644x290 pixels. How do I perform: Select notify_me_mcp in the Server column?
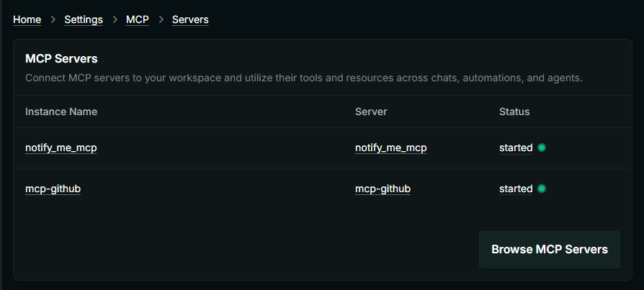390,148
